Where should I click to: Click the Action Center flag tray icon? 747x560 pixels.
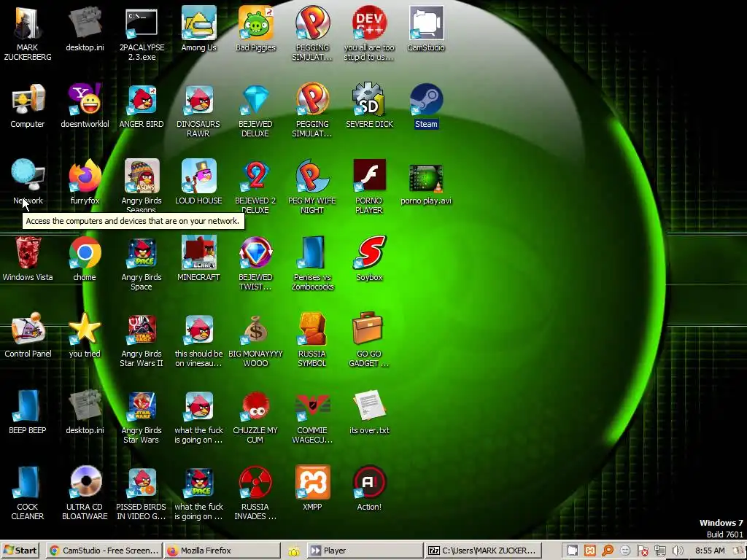click(x=642, y=551)
